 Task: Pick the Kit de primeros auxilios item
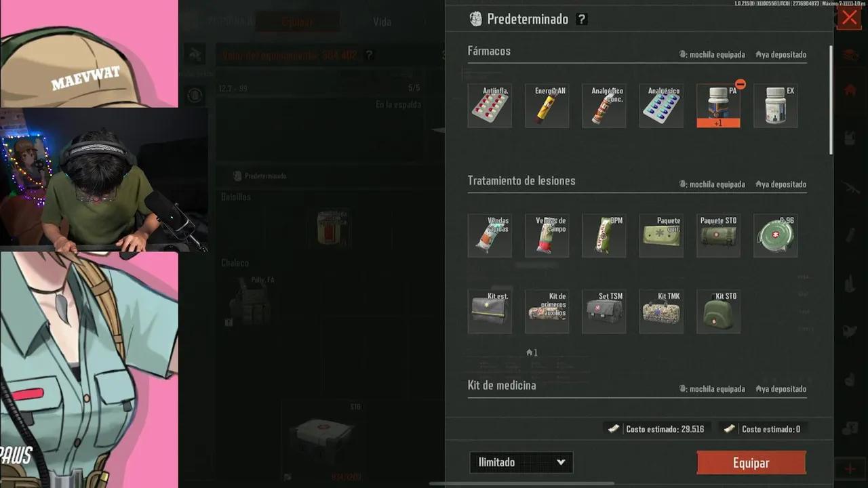(x=547, y=311)
